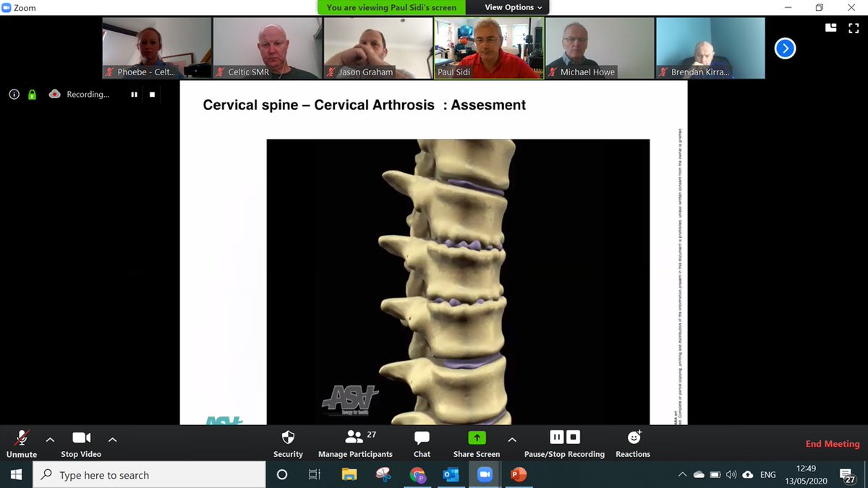Expand share screen options arrow

(512, 439)
